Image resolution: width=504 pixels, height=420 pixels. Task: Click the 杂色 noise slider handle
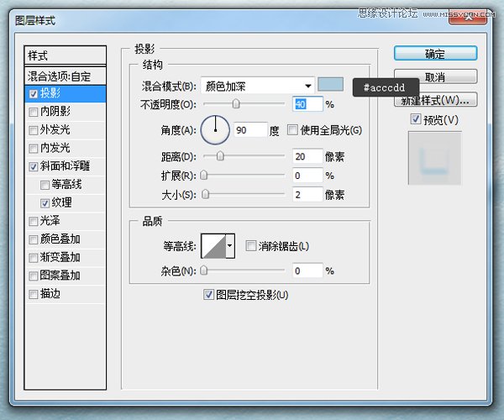[204, 270]
